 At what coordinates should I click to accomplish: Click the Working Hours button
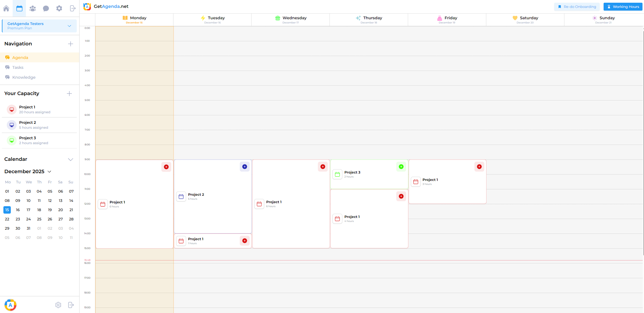coord(623,7)
